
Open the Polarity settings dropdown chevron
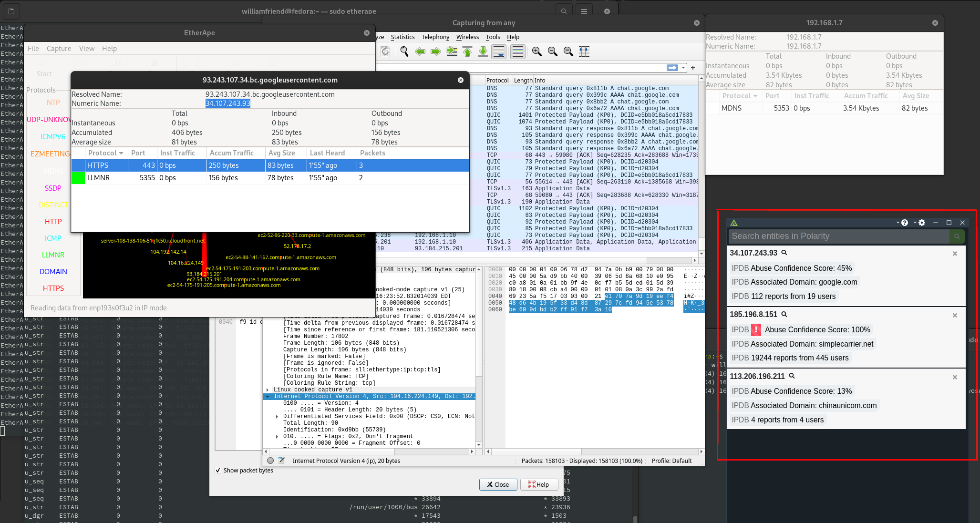pos(915,223)
